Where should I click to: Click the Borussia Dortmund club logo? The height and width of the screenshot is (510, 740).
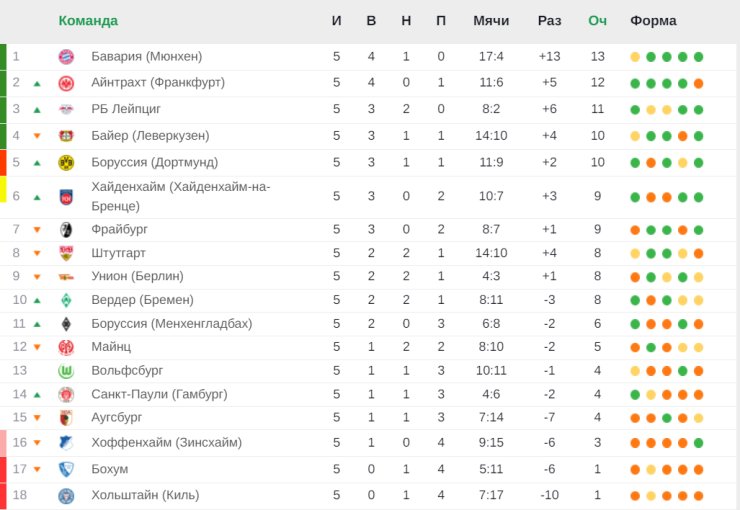[66, 163]
